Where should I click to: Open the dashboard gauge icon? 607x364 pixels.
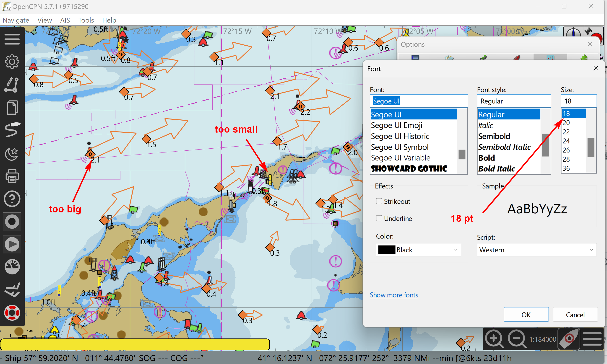click(x=12, y=267)
